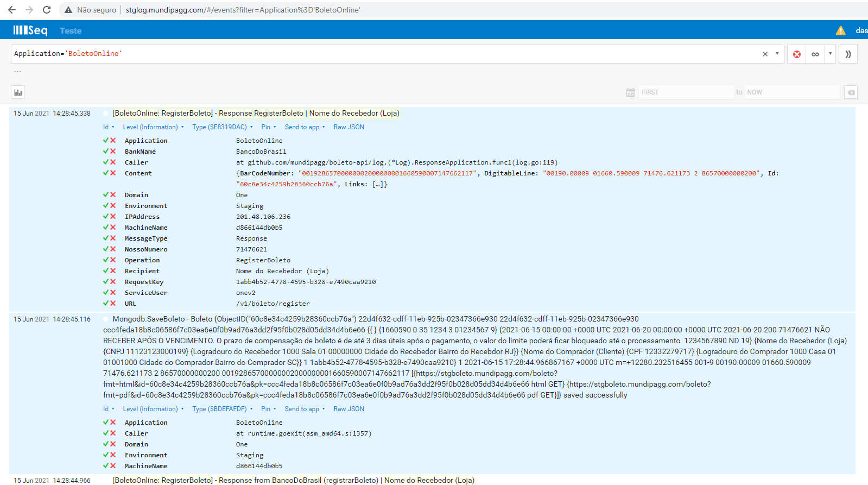Viewport: 868px width, 485px height.
Task: Filter by ServiceUser onev2 with green check
Action: pos(106,293)
